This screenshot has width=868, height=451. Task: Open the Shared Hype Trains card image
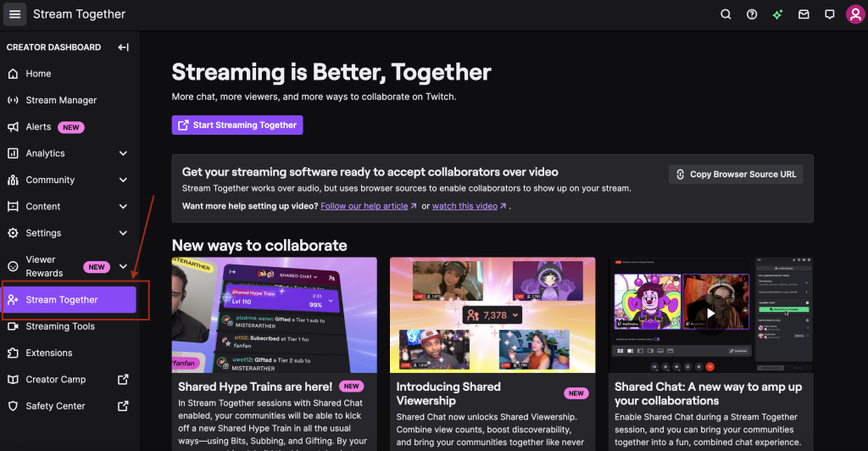click(274, 315)
